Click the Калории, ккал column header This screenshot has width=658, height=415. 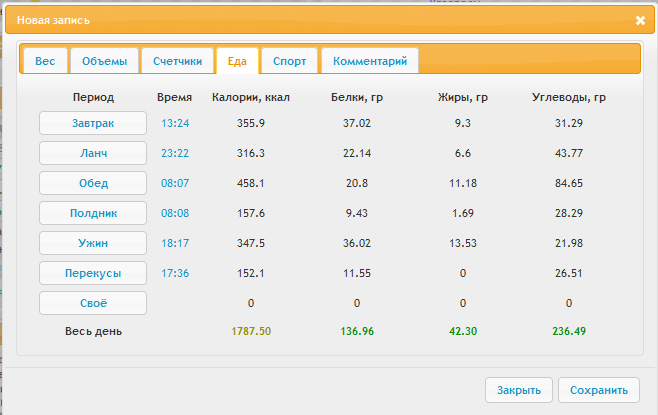point(251,97)
